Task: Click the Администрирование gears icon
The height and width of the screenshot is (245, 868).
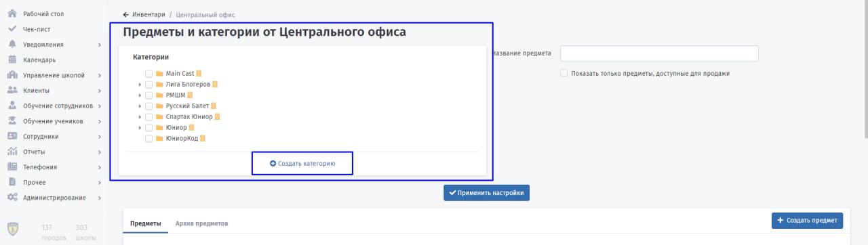Action: (x=12, y=197)
